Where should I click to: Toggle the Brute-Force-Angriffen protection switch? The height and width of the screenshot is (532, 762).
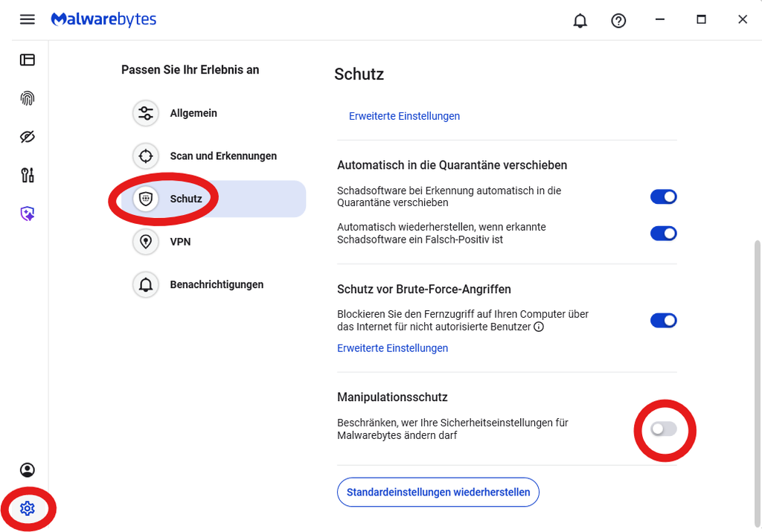point(663,321)
